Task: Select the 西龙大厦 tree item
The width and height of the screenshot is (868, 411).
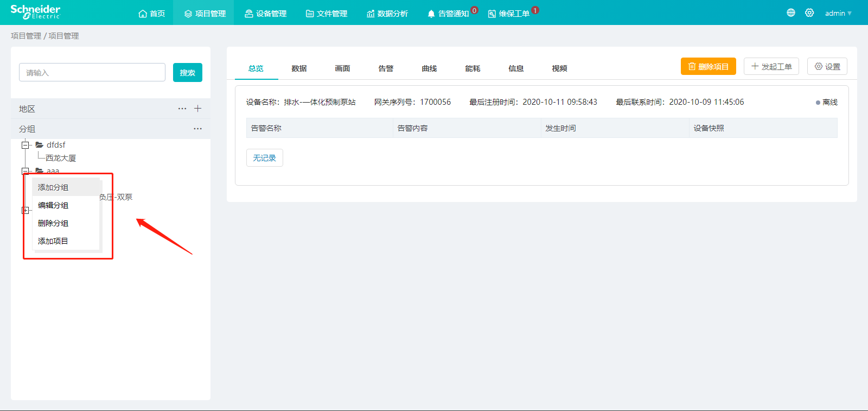Action: [x=61, y=158]
